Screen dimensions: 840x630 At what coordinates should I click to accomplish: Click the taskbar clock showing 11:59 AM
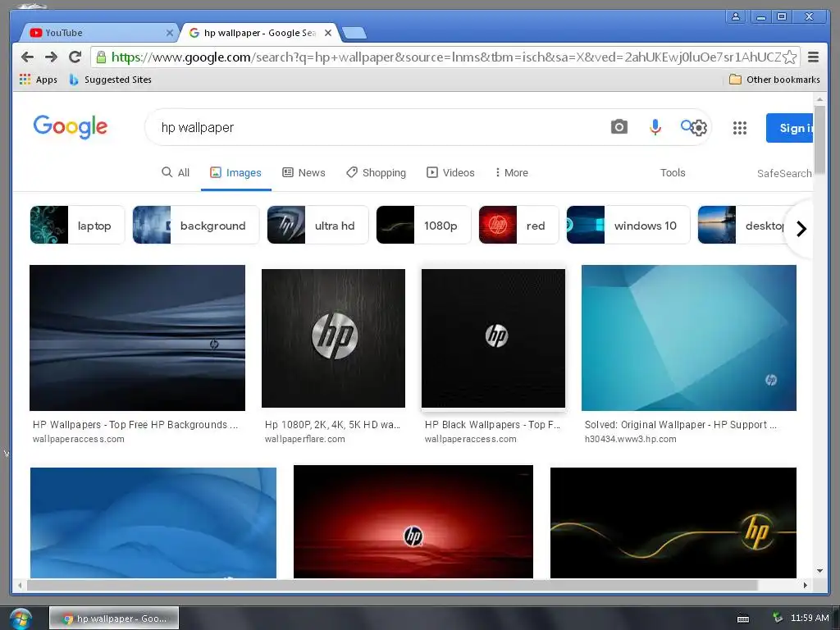tap(810, 618)
